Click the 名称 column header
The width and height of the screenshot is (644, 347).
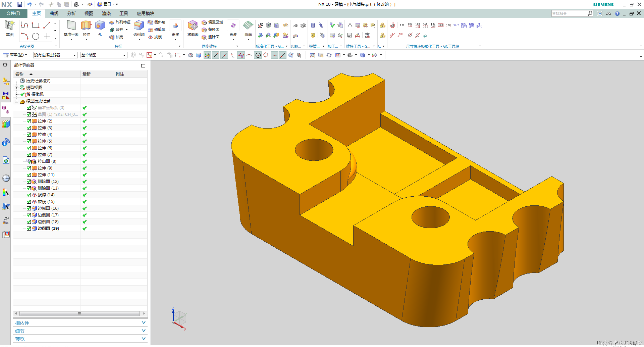[x=47, y=74]
